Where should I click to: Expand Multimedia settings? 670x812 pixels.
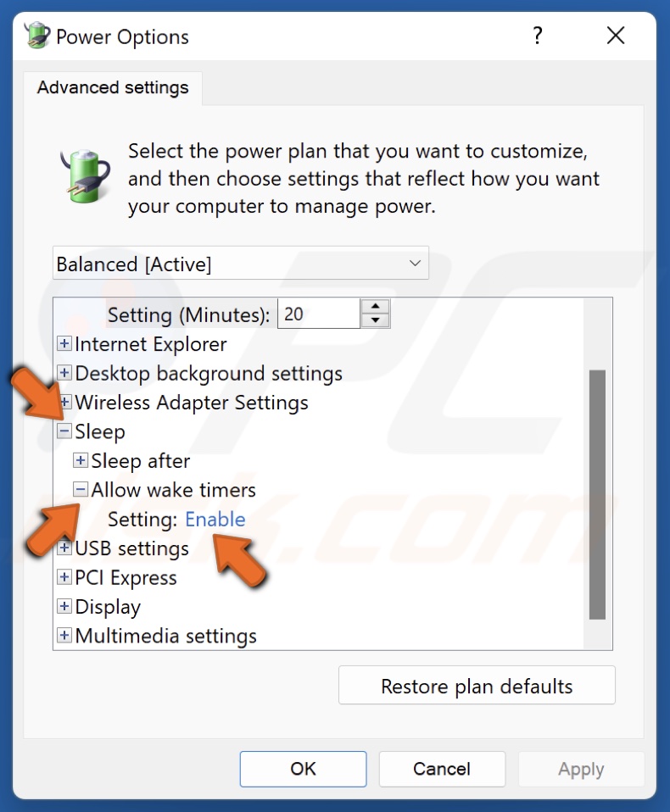(x=64, y=636)
